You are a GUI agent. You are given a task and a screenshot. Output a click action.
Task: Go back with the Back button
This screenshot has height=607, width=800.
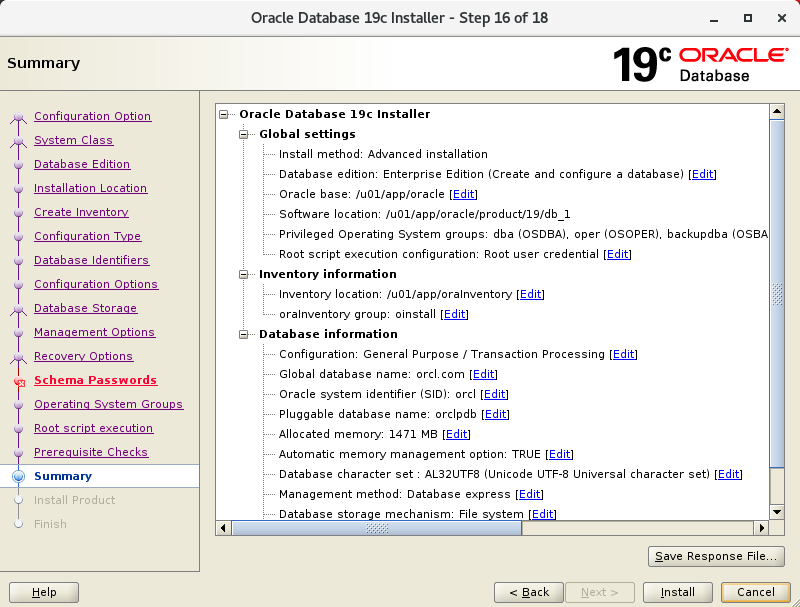click(x=529, y=592)
